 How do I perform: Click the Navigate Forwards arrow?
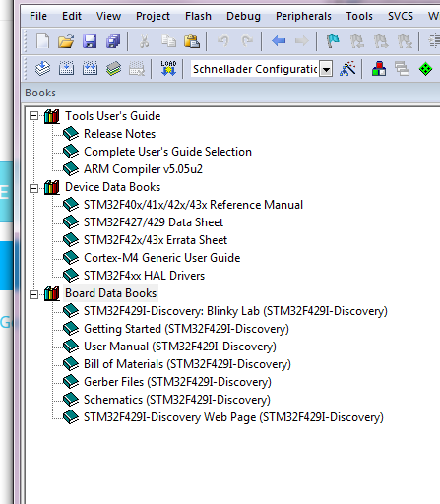tap(302, 41)
